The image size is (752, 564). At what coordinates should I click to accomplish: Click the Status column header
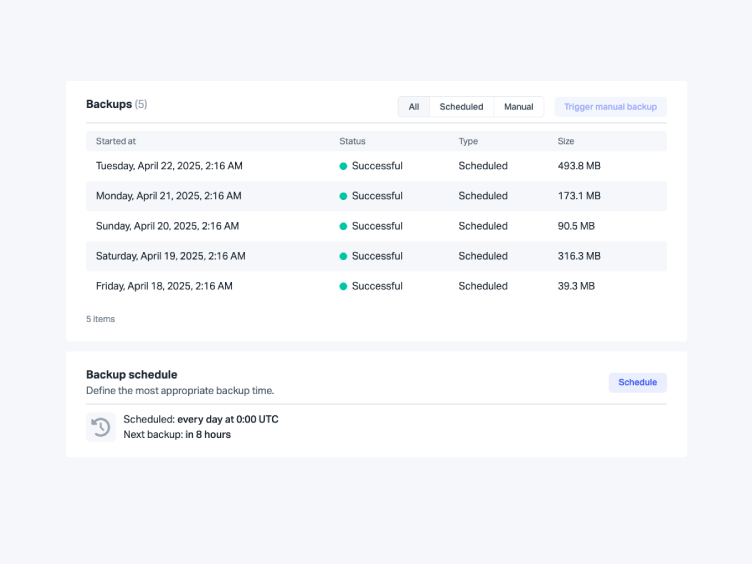pyautogui.click(x=352, y=141)
